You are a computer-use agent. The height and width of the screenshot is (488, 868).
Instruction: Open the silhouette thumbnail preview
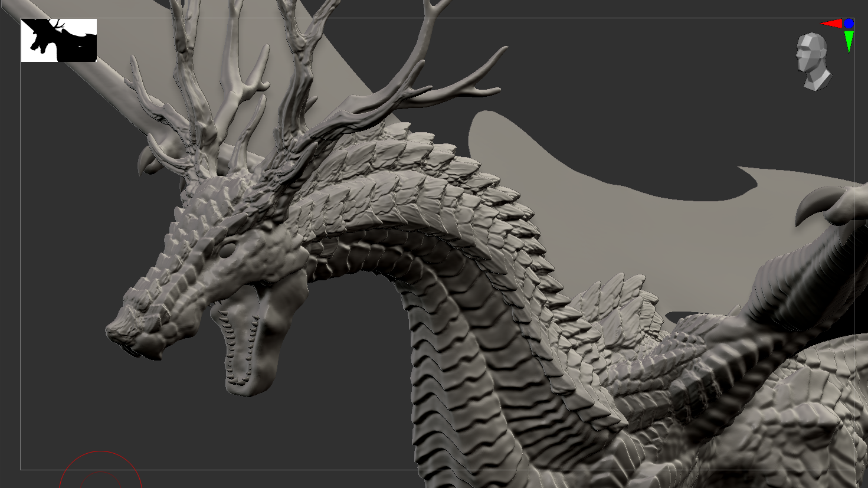pos(59,40)
